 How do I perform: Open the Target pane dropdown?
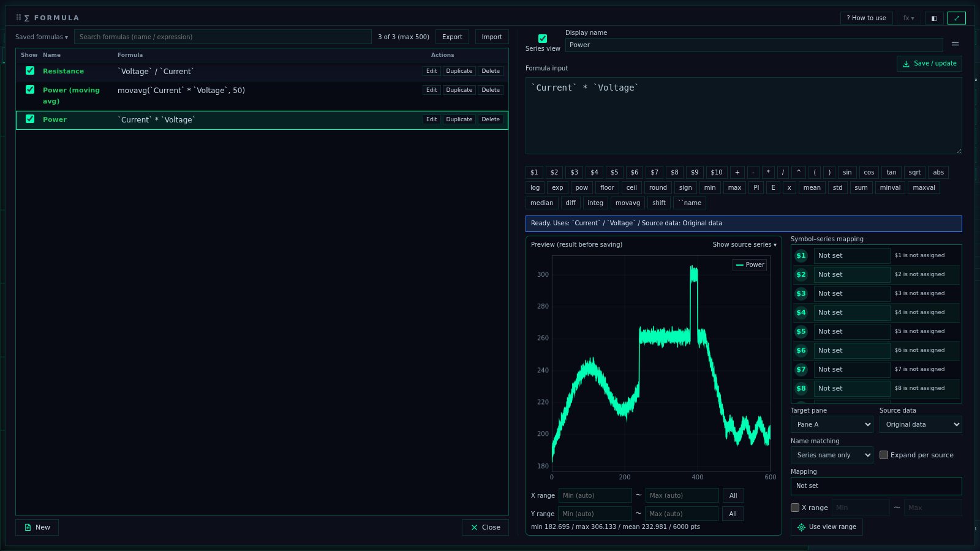pos(832,425)
